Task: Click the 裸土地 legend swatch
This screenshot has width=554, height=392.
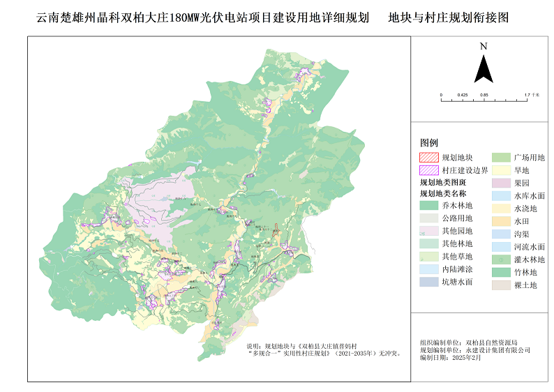Action: point(501,285)
